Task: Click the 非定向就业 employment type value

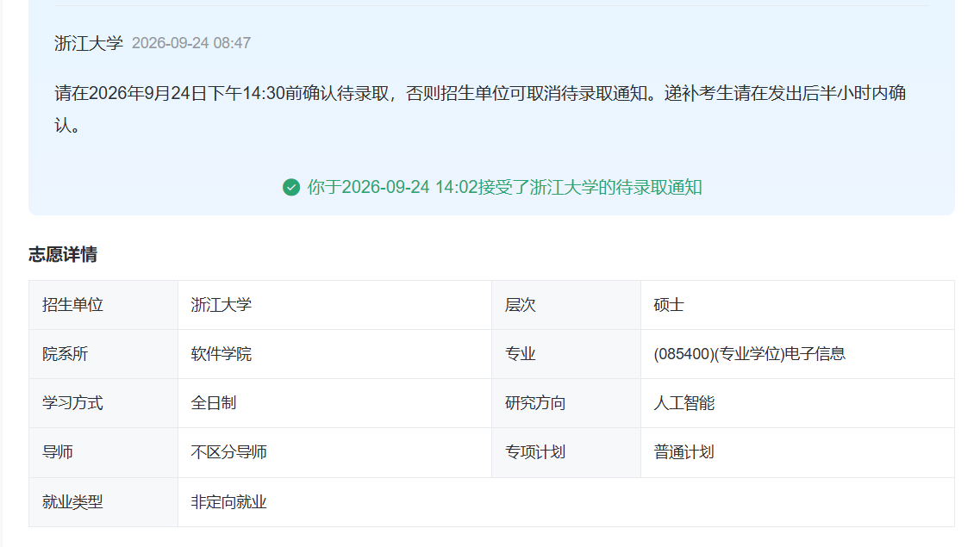Action: [x=228, y=502]
